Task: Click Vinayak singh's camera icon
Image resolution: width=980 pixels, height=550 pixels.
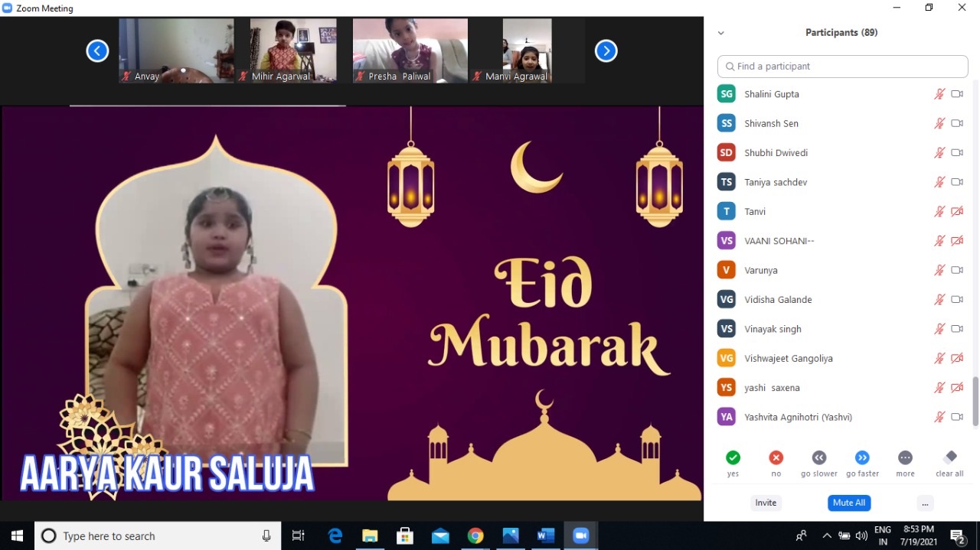Action: (957, 329)
